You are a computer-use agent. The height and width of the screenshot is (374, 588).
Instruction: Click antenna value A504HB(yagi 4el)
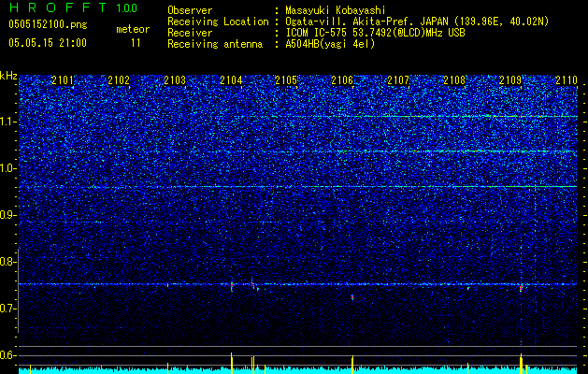coord(330,44)
